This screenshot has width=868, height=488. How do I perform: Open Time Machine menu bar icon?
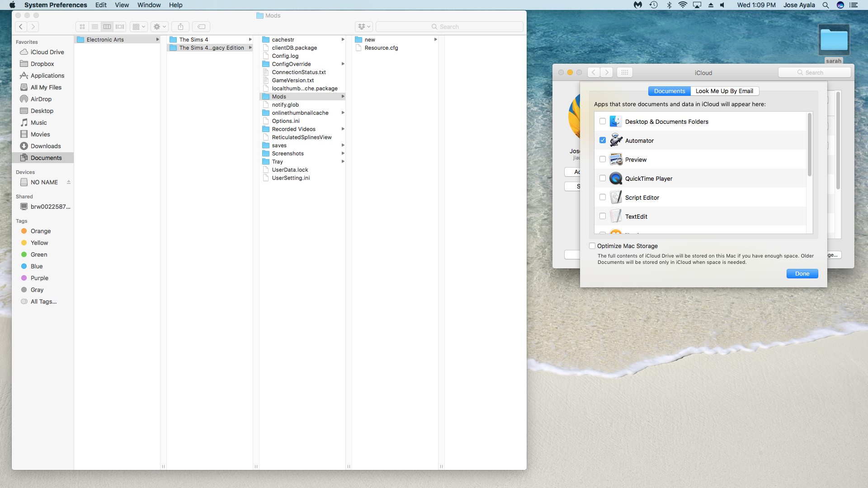[x=654, y=5]
